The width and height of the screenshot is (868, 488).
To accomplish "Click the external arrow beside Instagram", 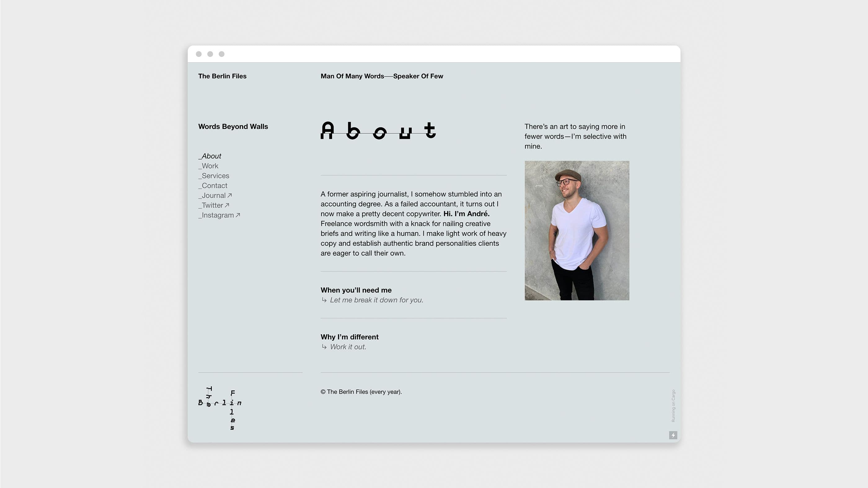I will point(238,215).
